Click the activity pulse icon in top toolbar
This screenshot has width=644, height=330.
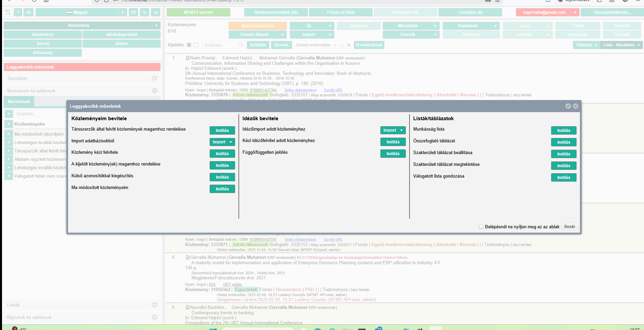tap(145, 12)
